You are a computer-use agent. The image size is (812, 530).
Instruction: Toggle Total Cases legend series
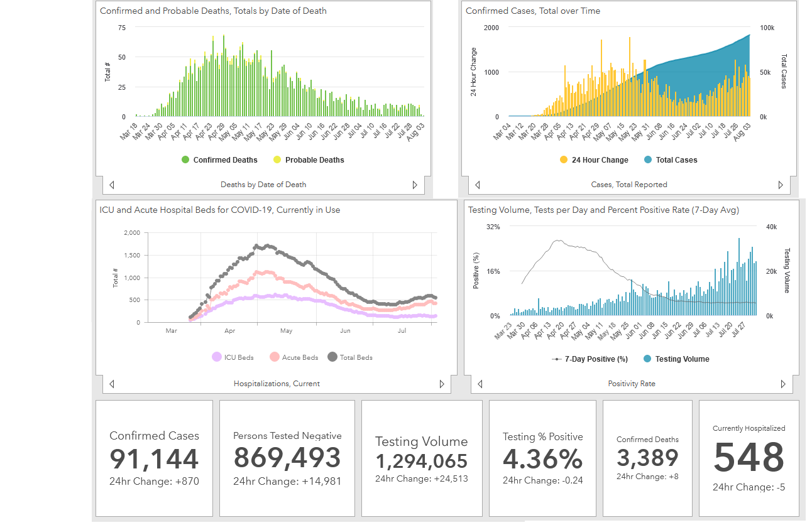pos(671,160)
